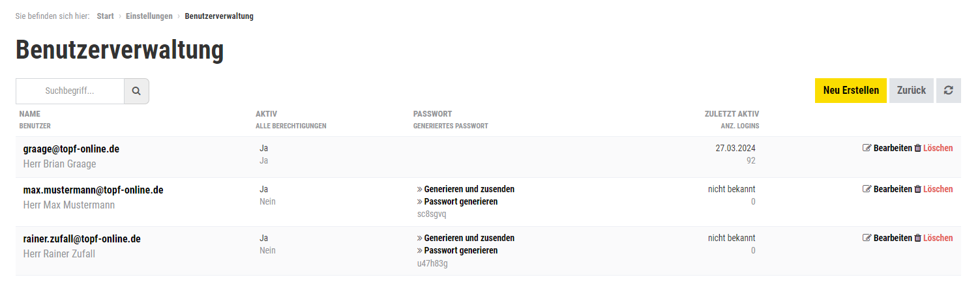Click the trash icon for max.mustermann row

tap(918, 190)
